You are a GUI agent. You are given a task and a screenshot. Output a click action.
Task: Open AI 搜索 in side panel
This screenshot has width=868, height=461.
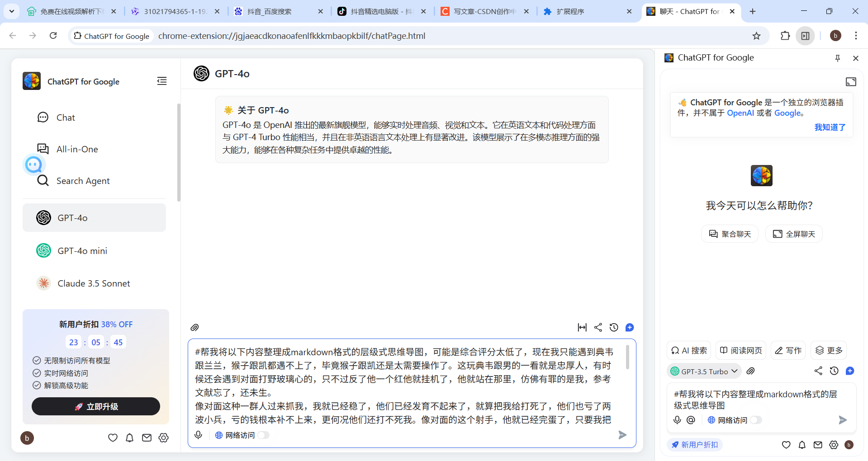click(689, 350)
